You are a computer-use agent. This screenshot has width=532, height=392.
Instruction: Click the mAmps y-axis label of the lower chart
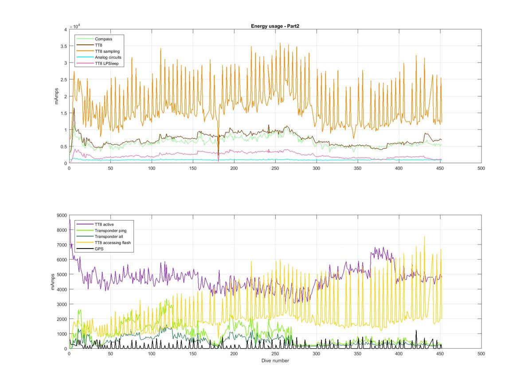54,282
